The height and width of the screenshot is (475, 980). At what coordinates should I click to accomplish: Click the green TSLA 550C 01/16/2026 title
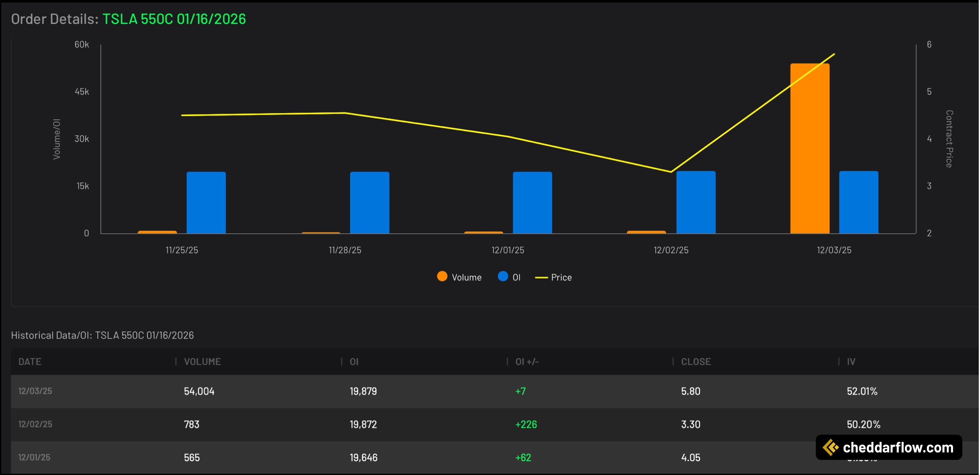pos(174,19)
